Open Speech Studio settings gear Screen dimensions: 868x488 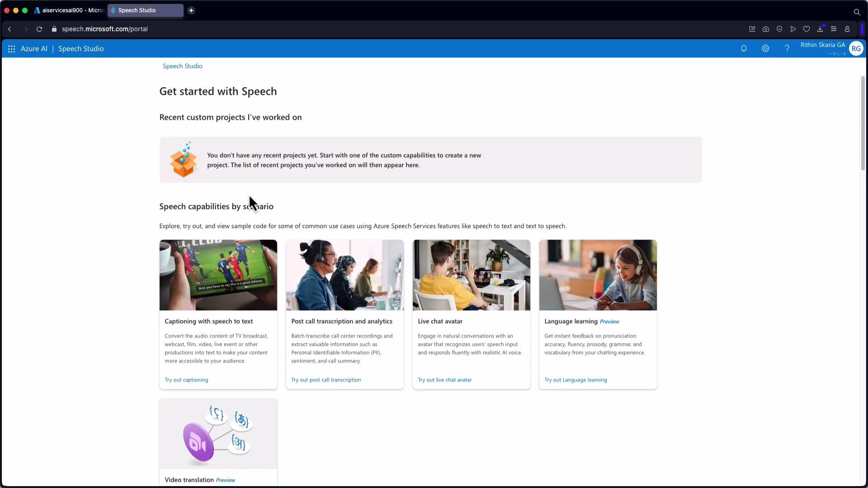[765, 48]
